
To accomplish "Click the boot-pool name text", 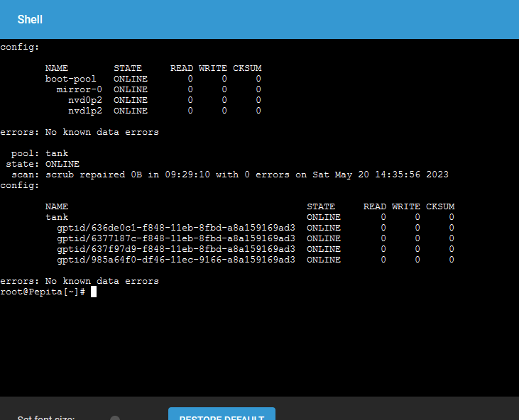I will (70, 79).
